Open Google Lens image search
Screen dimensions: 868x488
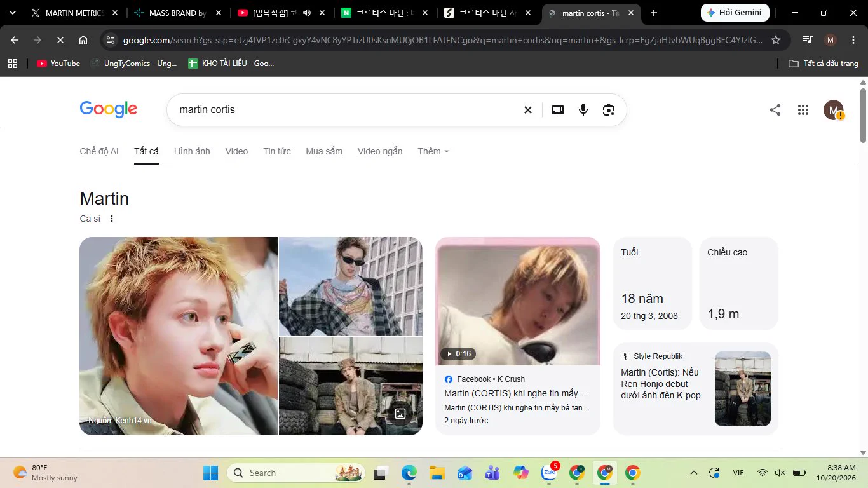[x=609, y=110]
